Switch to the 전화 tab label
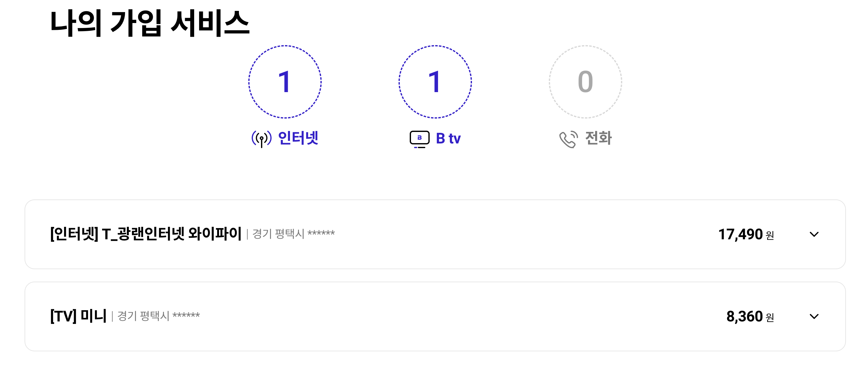Screen dimensions: 868x379 tap(599, 138)
